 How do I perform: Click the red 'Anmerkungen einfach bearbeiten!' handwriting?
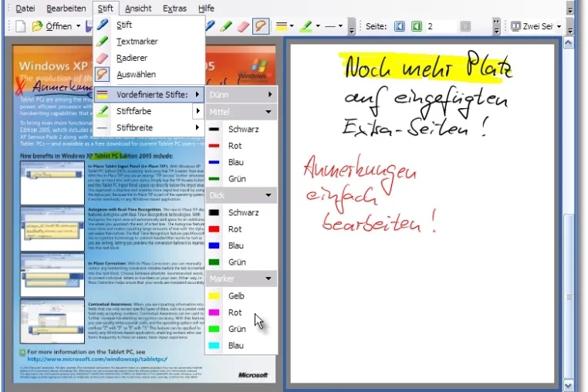[x=370, y=195]
